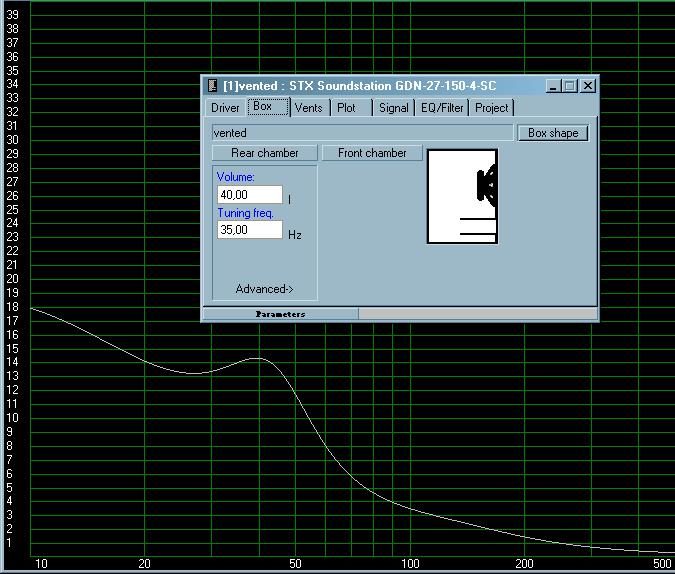Click the Parameters status bar panel

point(280,314)
